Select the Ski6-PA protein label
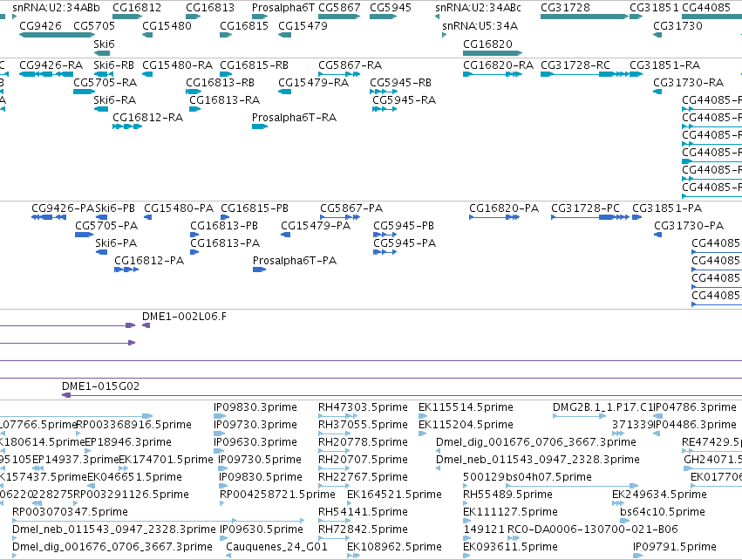The height and width of the screenshot is (560, 742). click(x=116, y=243)
